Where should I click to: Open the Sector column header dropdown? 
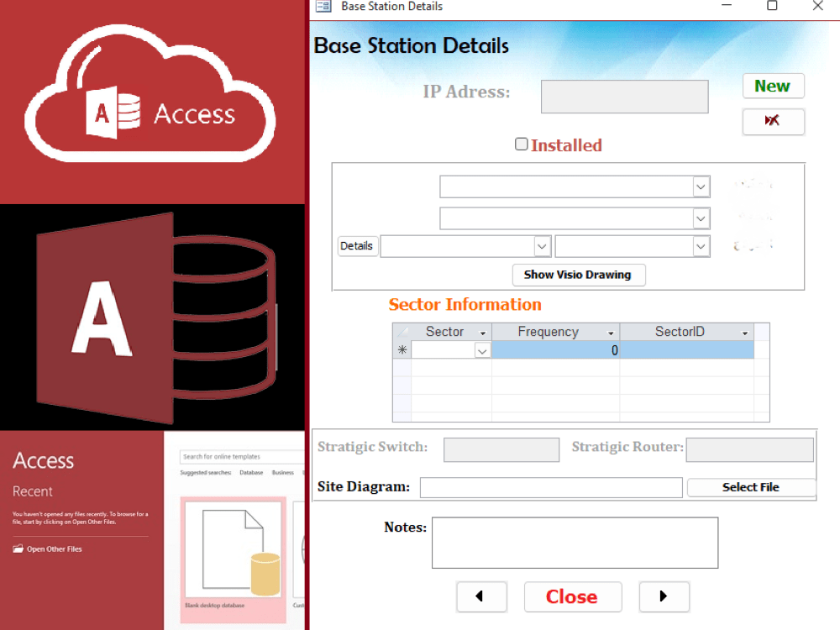(483, 333)
